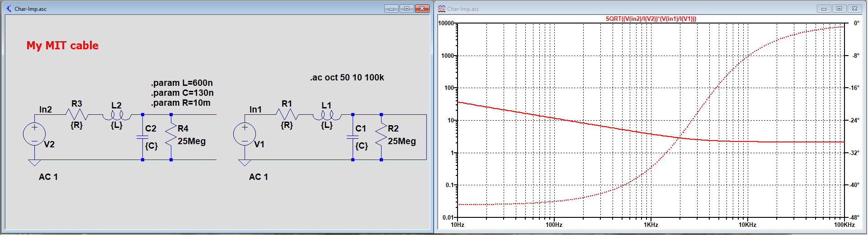Maximize the plot Char-Imp.asc window

pos(840,9)
